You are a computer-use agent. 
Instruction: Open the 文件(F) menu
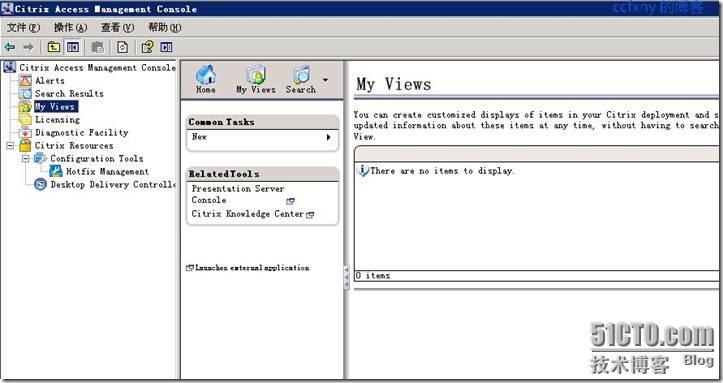point(24,28)
